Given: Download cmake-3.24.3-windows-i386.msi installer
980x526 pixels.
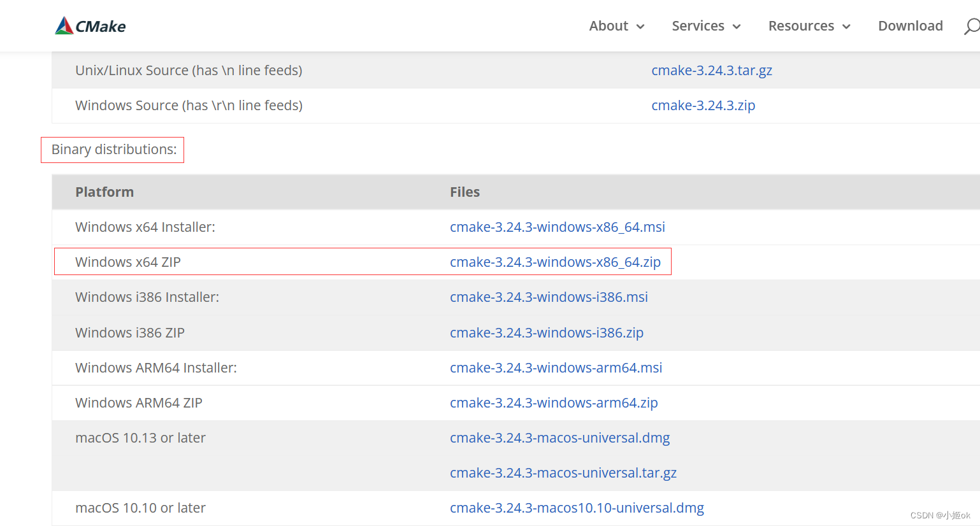Looking at the screenshot, I should tap(549, 297).
